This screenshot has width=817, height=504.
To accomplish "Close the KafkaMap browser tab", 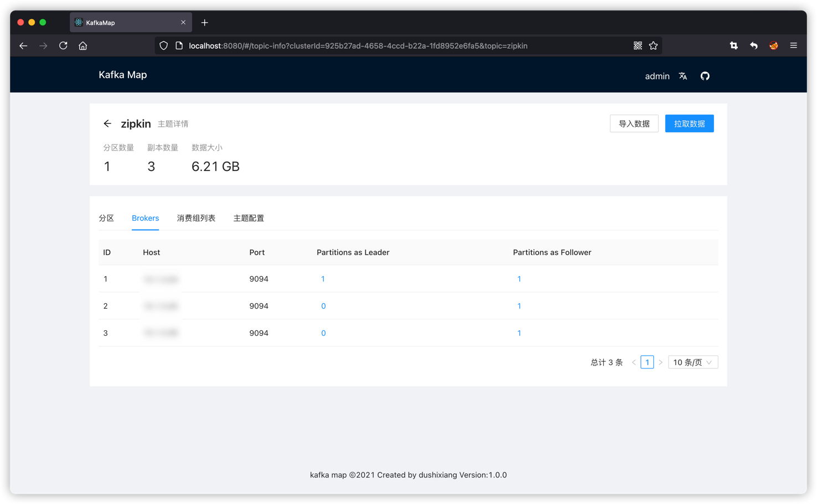I will (x=183, y=23).
